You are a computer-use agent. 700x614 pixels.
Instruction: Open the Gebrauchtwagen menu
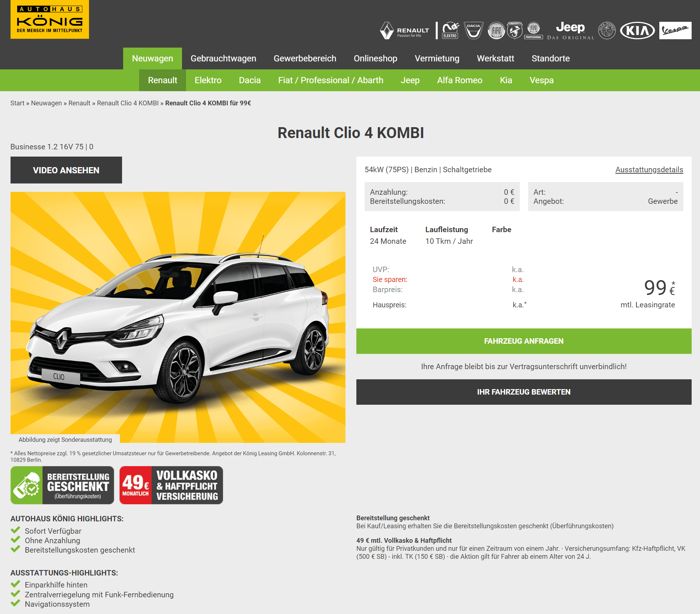223,58
